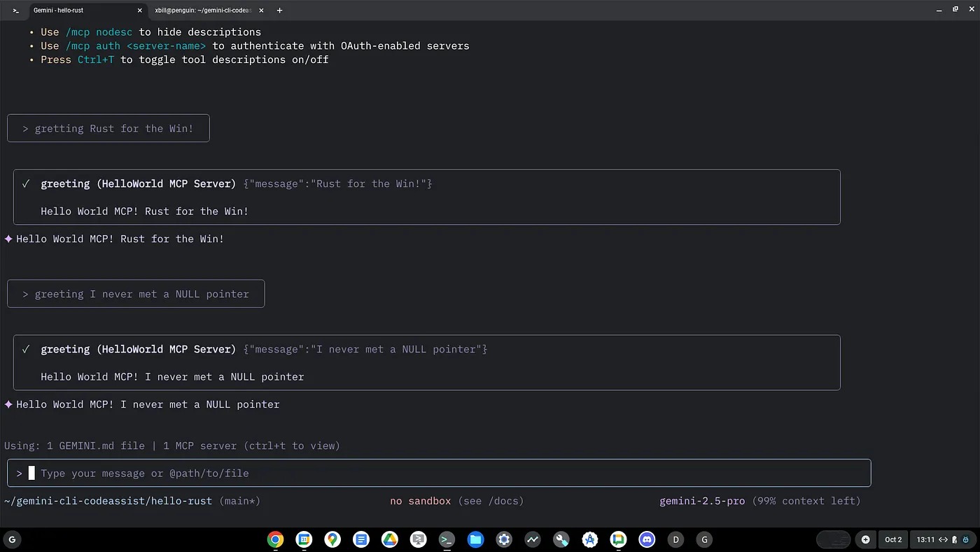980x552 pixels.
Task: Open Google Maps shelf icon
Action: [x=332, y=539]
